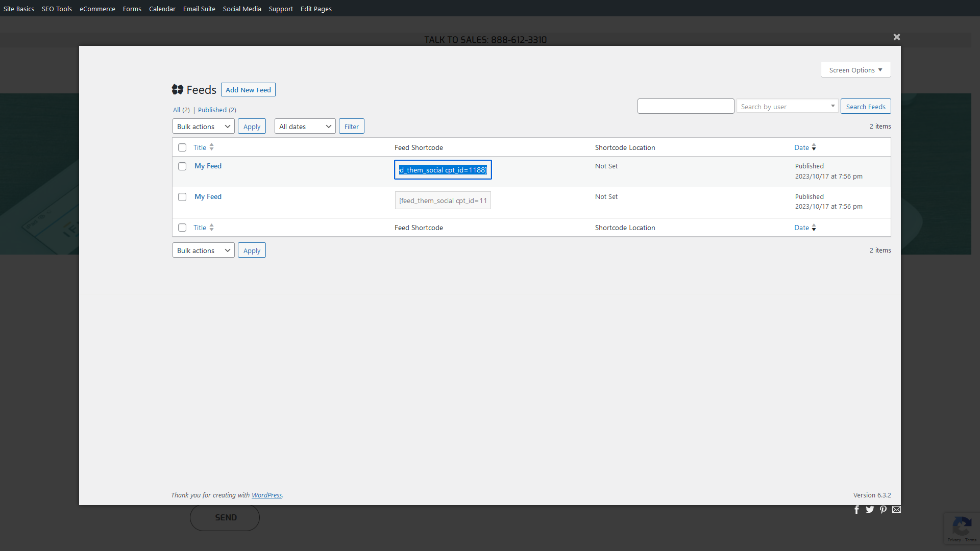Image resolution: width=980 pixels, height=551 pixels.
Task: Close the modal with the X icon
Action: click(896, 37)
